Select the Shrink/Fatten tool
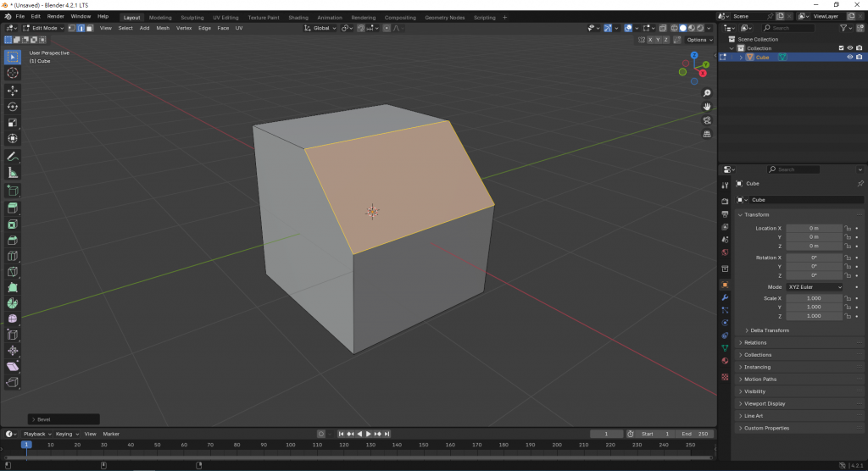 [x=13, y=351]
